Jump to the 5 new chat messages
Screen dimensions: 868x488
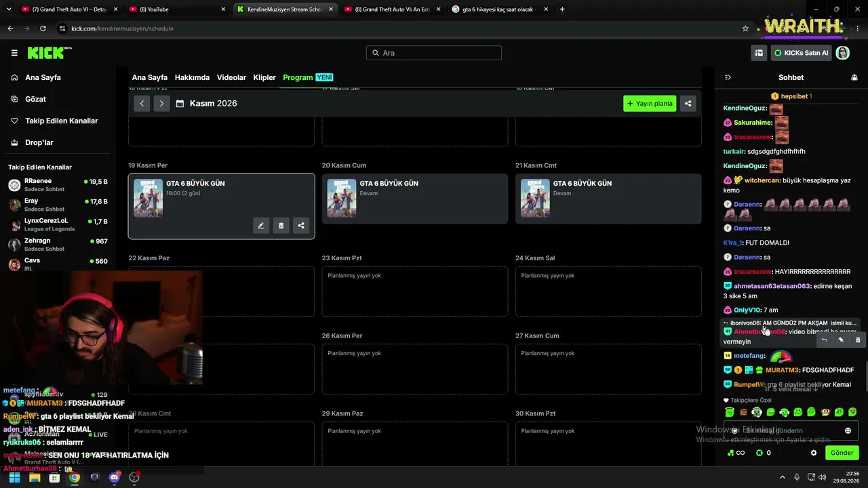[791, 389]
